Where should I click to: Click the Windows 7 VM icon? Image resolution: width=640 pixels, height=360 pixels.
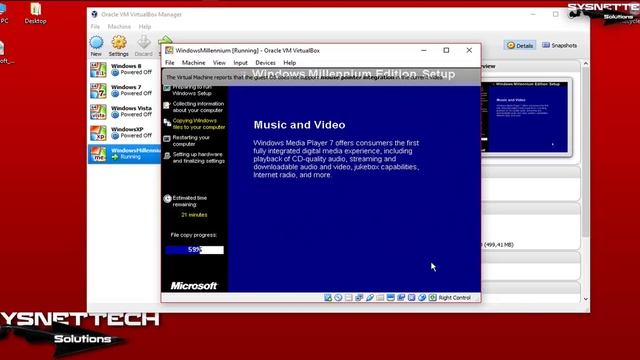(98, 91)
